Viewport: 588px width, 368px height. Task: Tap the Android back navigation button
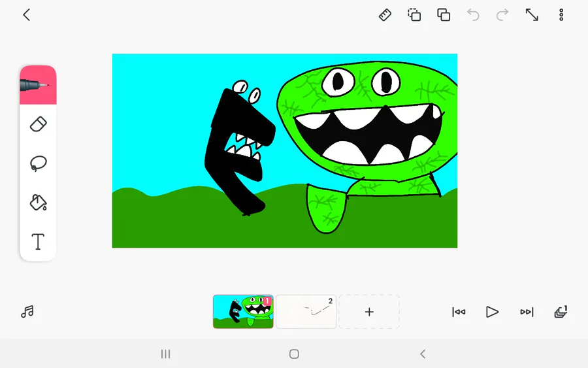click(x=423, y=354)
